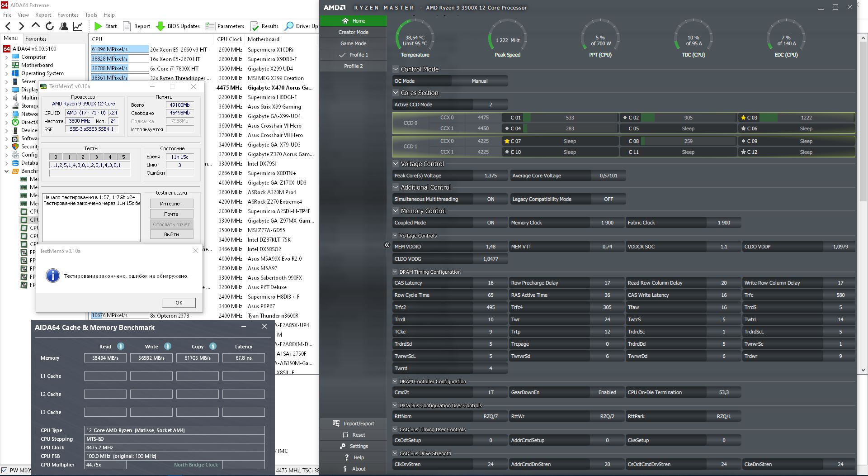Toggle Legacy Compatibility Mode OFF setting
868x476 pixels.
tap(609, 199)
